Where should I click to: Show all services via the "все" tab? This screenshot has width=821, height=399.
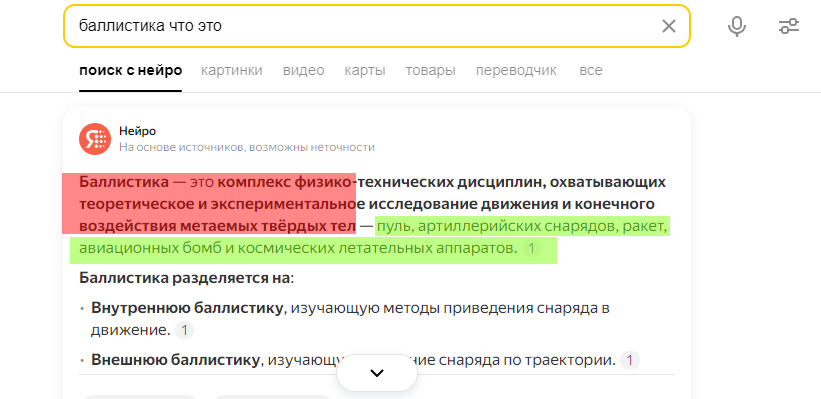(x=591, y=70)
